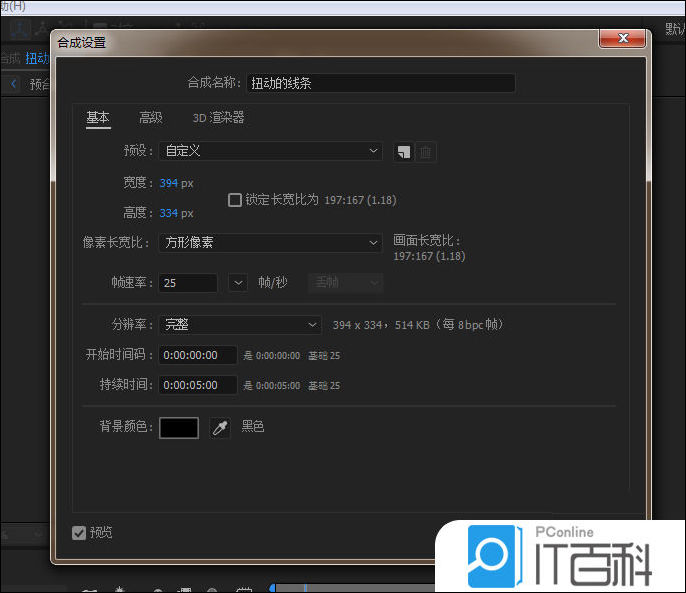Open the 像素长宽比 dropdown showing 方形像素

[x=270, y=242]
